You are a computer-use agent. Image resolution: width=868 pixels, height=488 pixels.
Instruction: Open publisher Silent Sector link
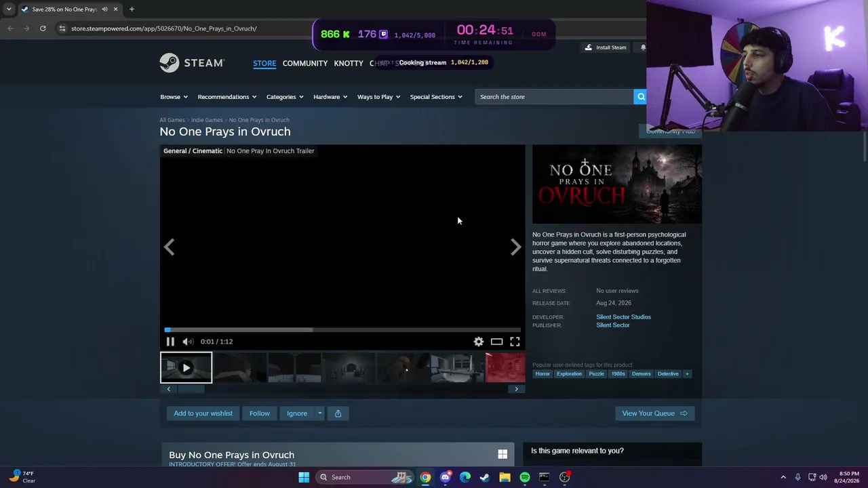(x=613, y=325)
